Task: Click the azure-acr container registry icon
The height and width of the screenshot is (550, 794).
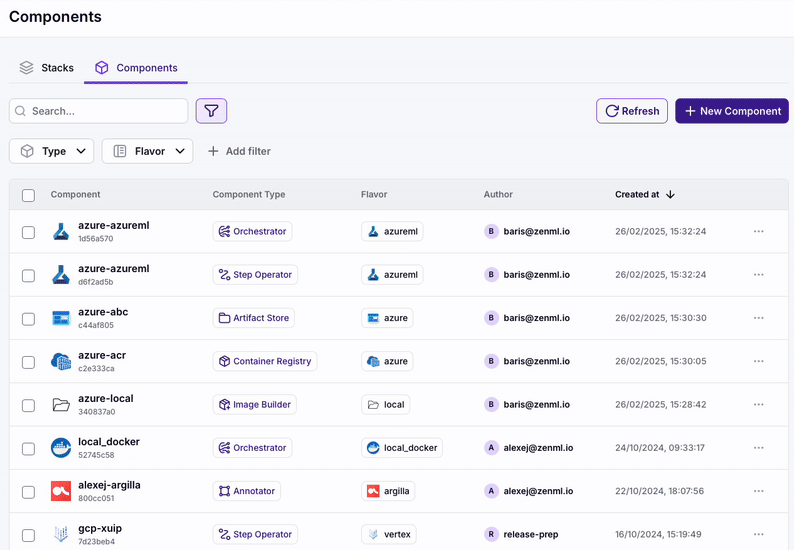Action: tap(61, 361)
